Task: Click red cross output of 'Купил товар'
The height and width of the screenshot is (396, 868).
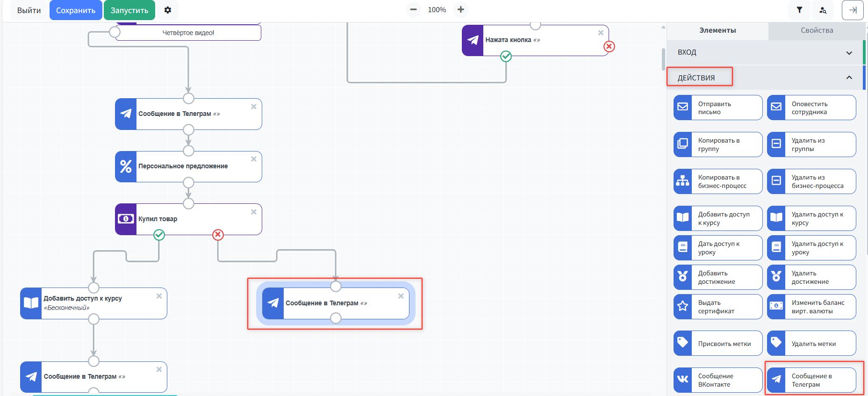Action: [218, 235]
